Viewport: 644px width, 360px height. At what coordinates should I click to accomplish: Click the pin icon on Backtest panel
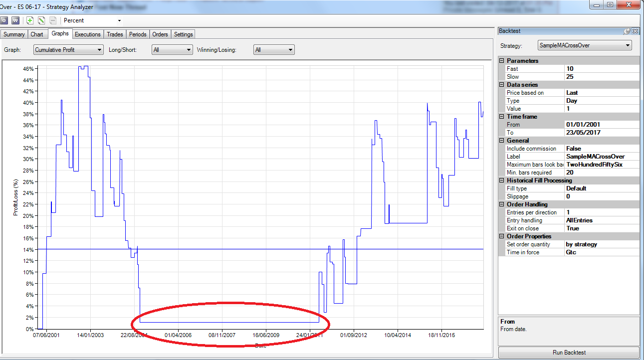[627, 31]
